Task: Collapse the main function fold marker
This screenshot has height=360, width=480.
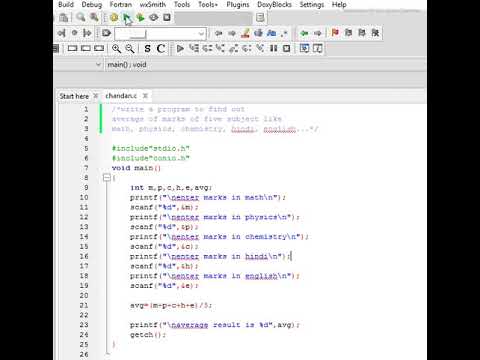Action: point(107,178)
